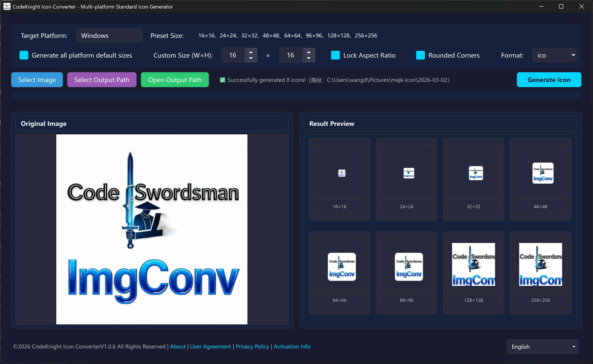
Task: Click the Open Output Path button
Action: 174,80
